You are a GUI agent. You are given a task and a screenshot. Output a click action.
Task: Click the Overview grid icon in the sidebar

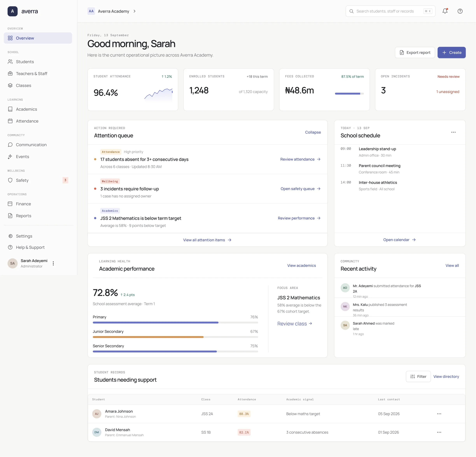coord(10,38)
